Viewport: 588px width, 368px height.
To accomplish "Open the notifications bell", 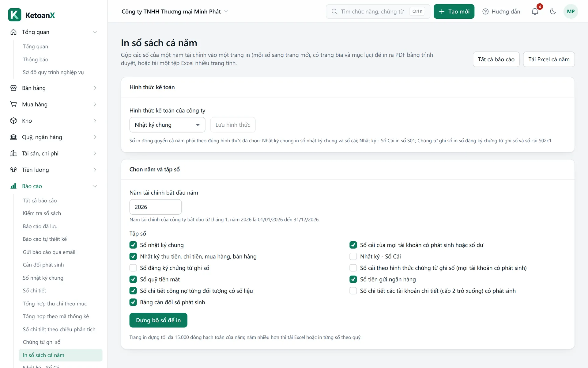I will (x=535, y=11).
